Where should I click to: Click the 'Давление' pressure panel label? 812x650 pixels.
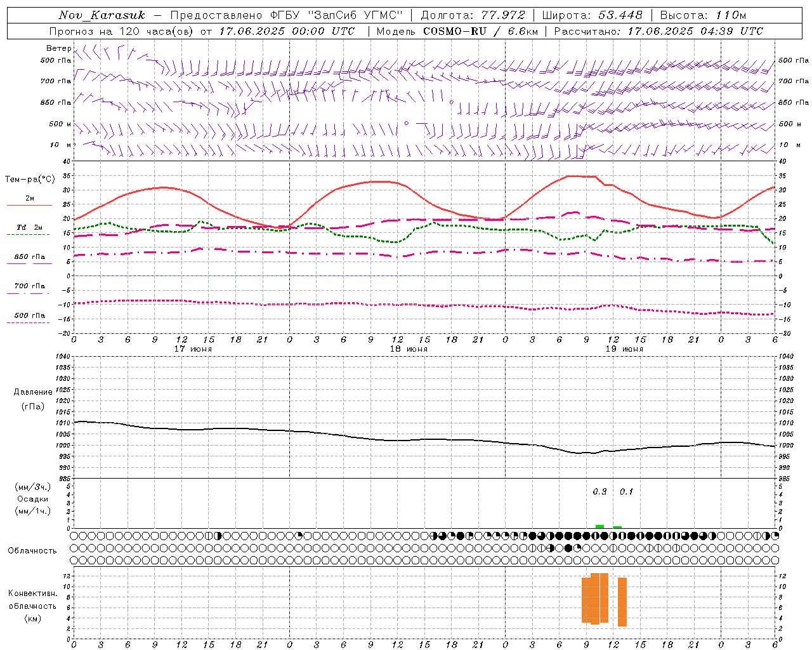pos(33,392)
